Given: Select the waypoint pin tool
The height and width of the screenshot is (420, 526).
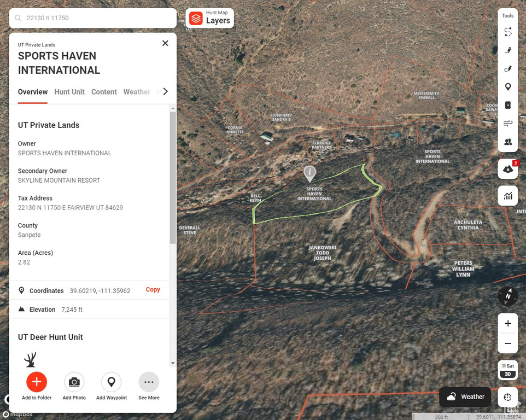Looking at the screenshot, I should click(508, 87).
